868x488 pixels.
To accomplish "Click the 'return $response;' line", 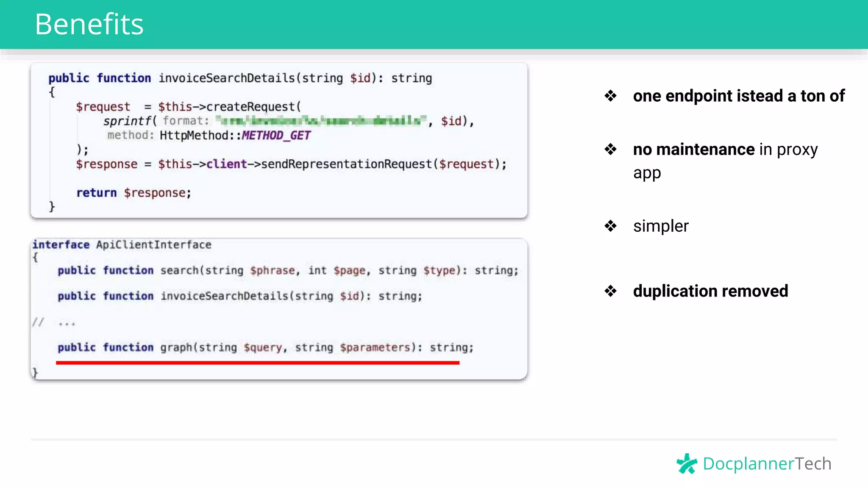I will 134,193.
